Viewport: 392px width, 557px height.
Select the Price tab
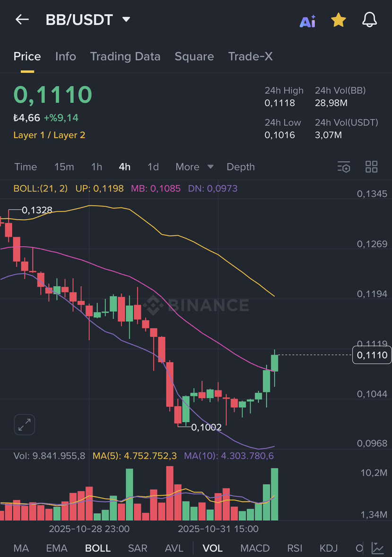click(27, 56)
